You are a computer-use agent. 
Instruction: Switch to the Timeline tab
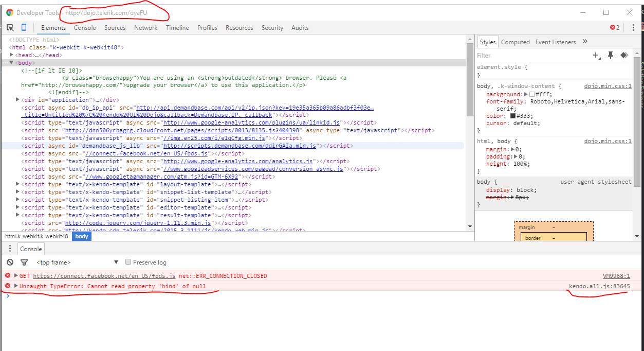tap(177, 28)
